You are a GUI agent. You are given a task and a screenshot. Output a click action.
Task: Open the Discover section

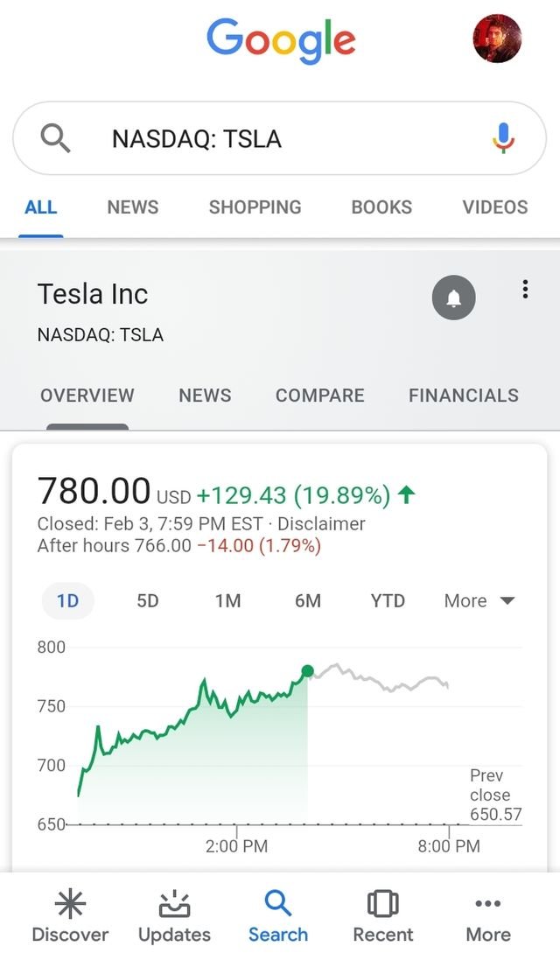tap(70, 916)
